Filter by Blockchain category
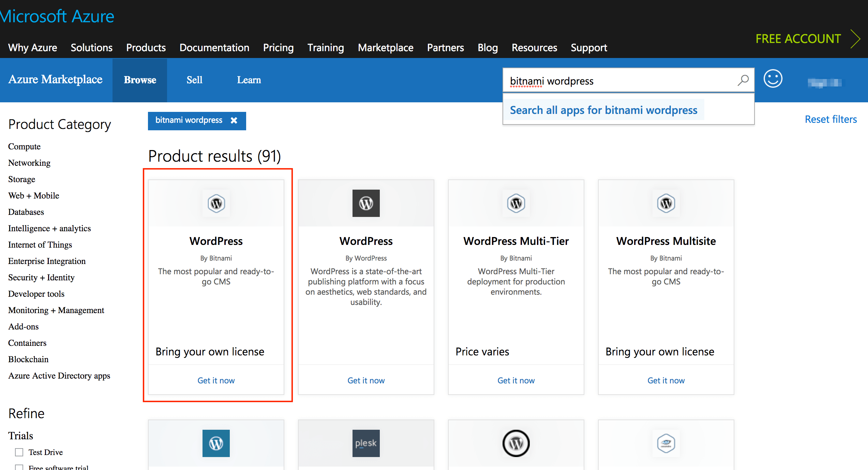This screenshot has width=868, height=470. [28, 359]
